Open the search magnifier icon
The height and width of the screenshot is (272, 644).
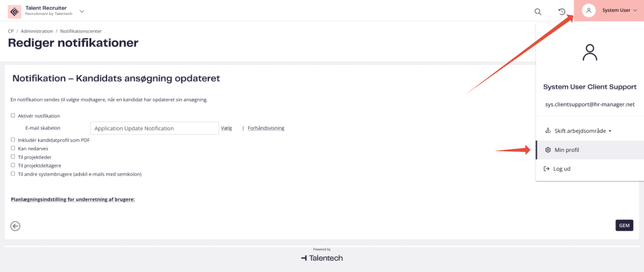tap(538, 11)
